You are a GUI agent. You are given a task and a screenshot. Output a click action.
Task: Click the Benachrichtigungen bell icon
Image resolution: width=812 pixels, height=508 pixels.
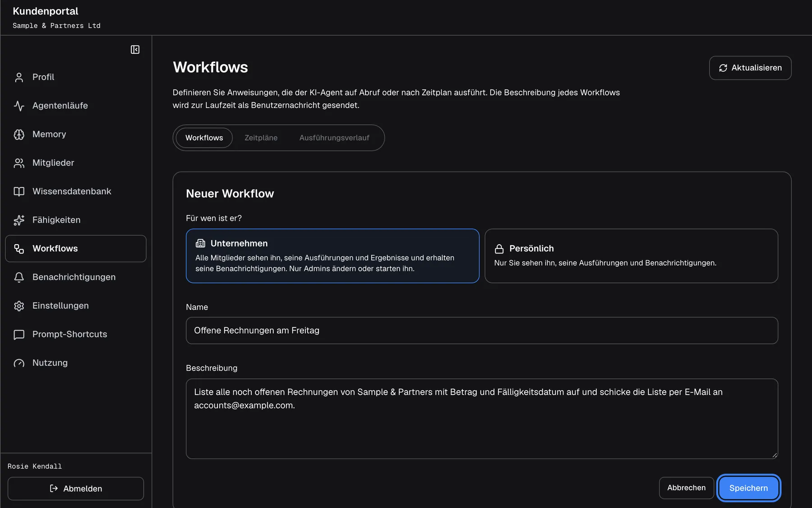tap(19, 277)
